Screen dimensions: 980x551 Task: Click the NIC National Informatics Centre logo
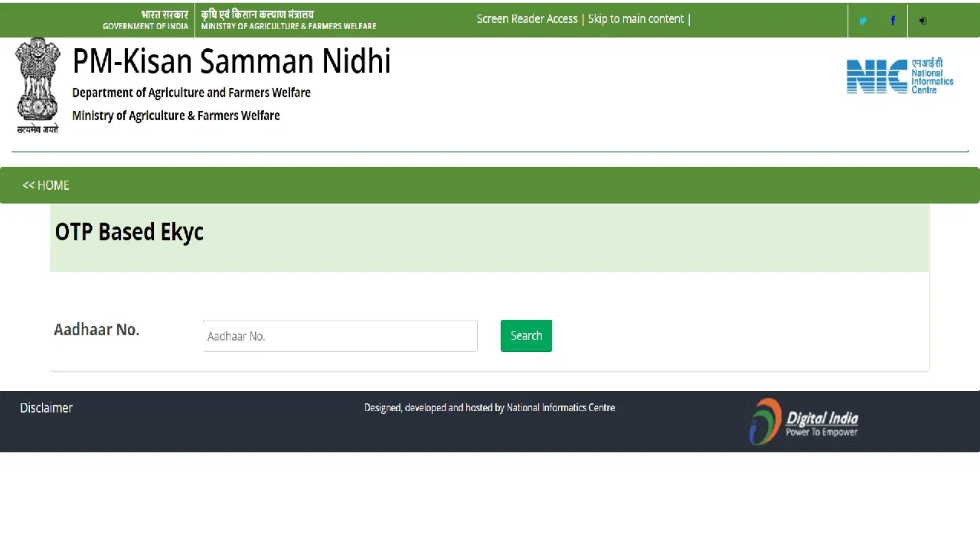(900, 74)
